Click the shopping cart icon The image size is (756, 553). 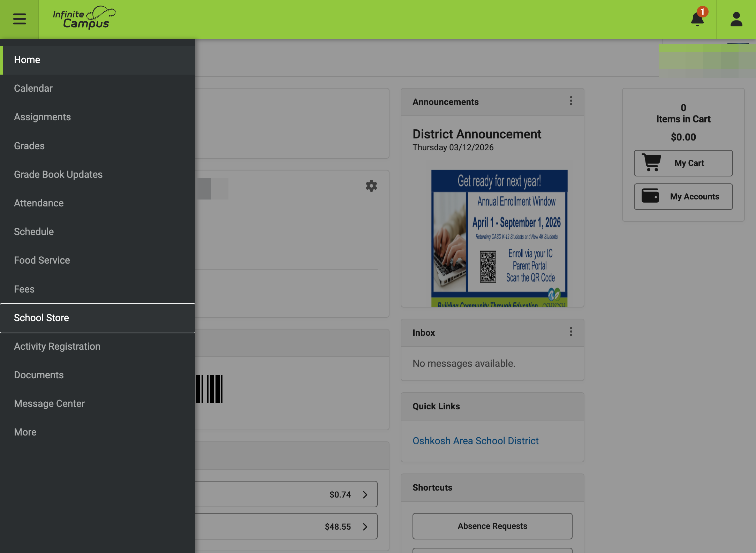click(651, 162)
